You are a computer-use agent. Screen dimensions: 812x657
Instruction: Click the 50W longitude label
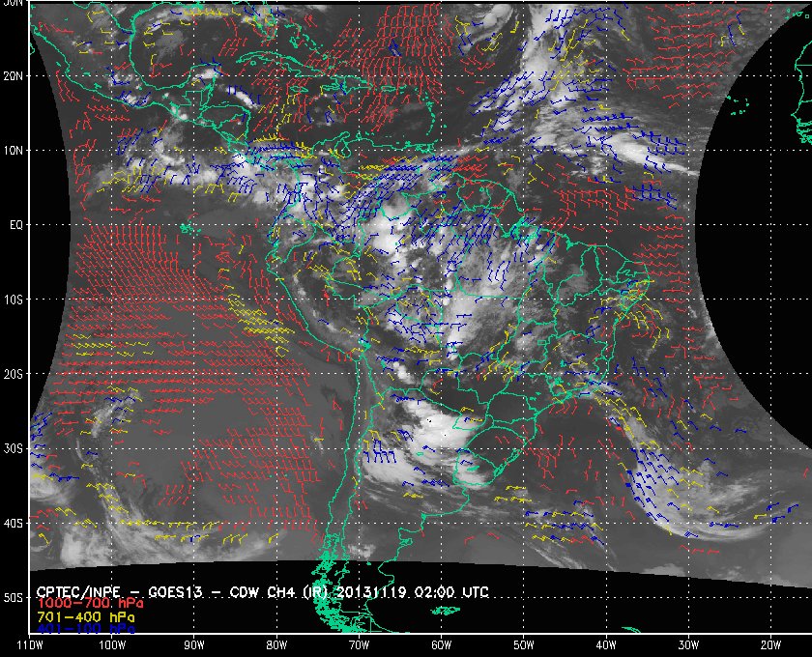pyautogui.click(x=524, y=645)
